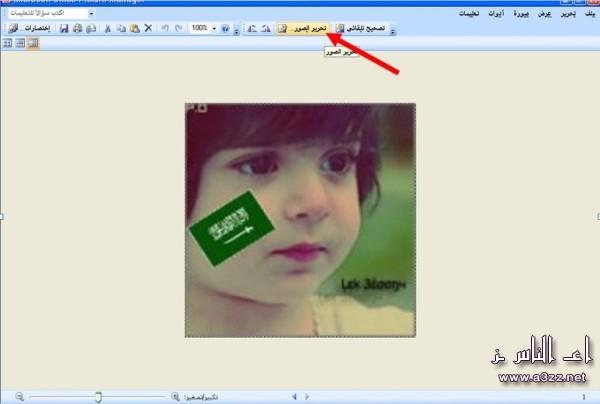
Task: Open Help using the blue question icon
Action: 225,29
